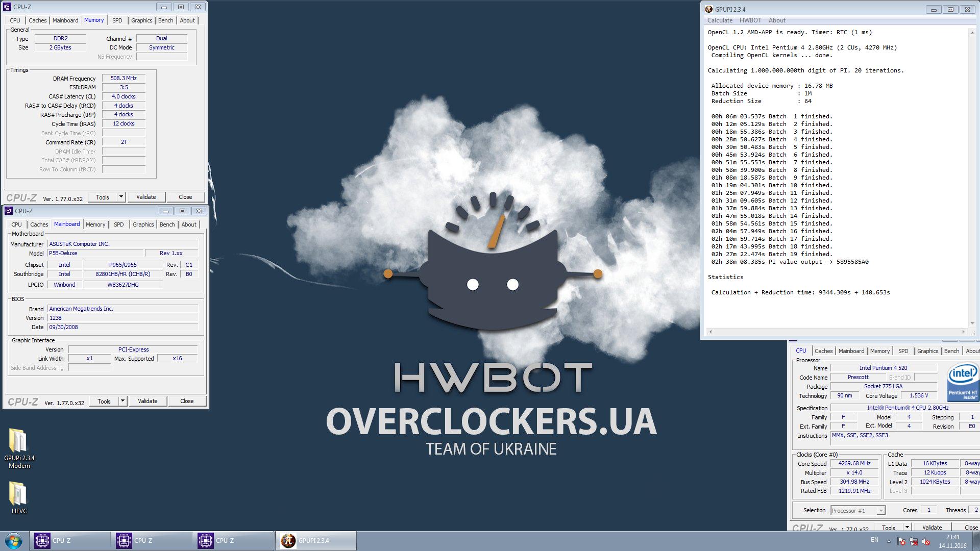
Task: Click the Command Rate 2T value
Action: (124, 142)
